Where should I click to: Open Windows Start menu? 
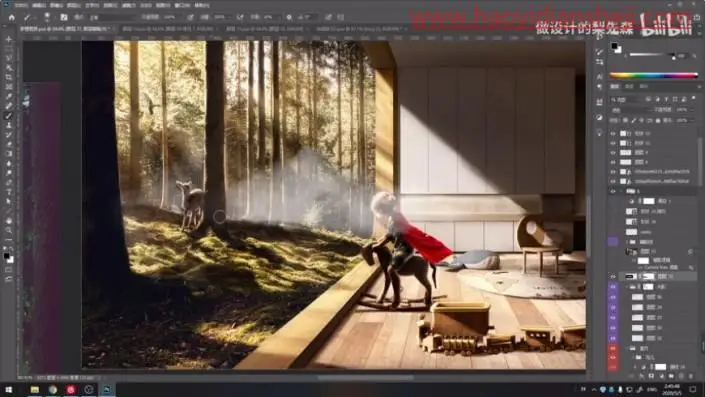coord(8,389)
